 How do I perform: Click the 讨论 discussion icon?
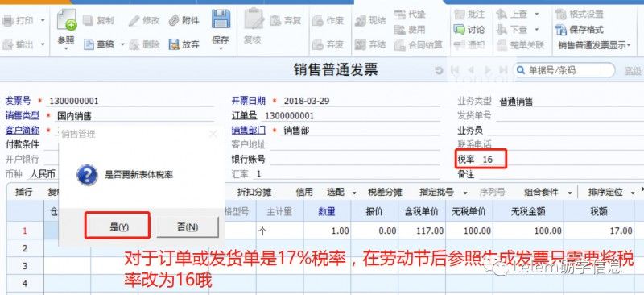pyautogui.click(x=459, y=30)
